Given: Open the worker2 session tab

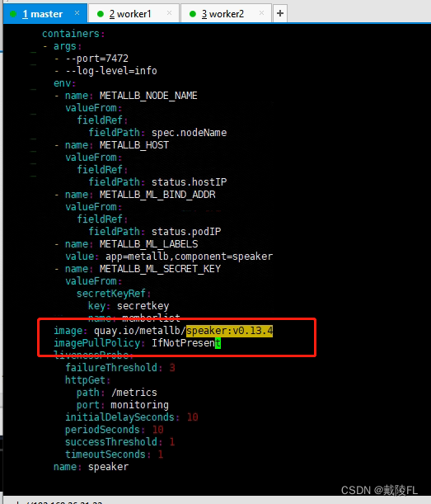Looking at the screenshot, I should (226, 13).
